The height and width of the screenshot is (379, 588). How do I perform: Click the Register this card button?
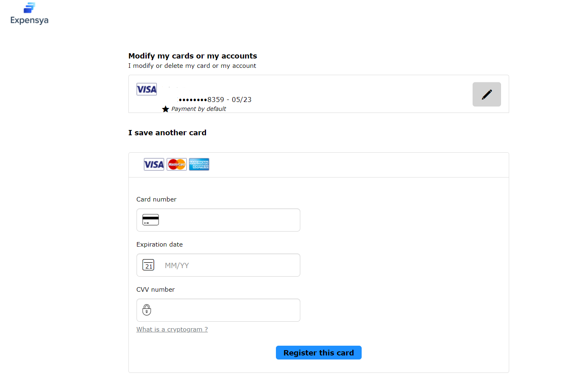click(x=319, y=353)
